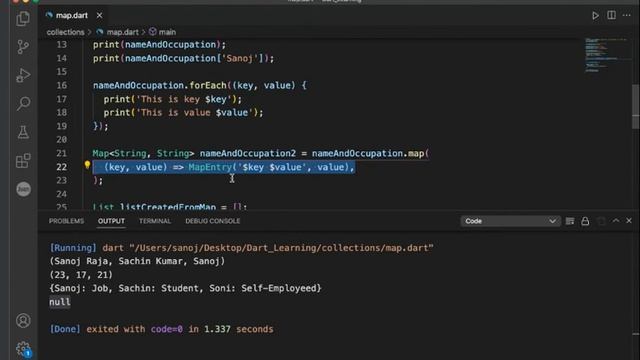
Task: Open the editor More Actions menu
Action: [627, 15]
